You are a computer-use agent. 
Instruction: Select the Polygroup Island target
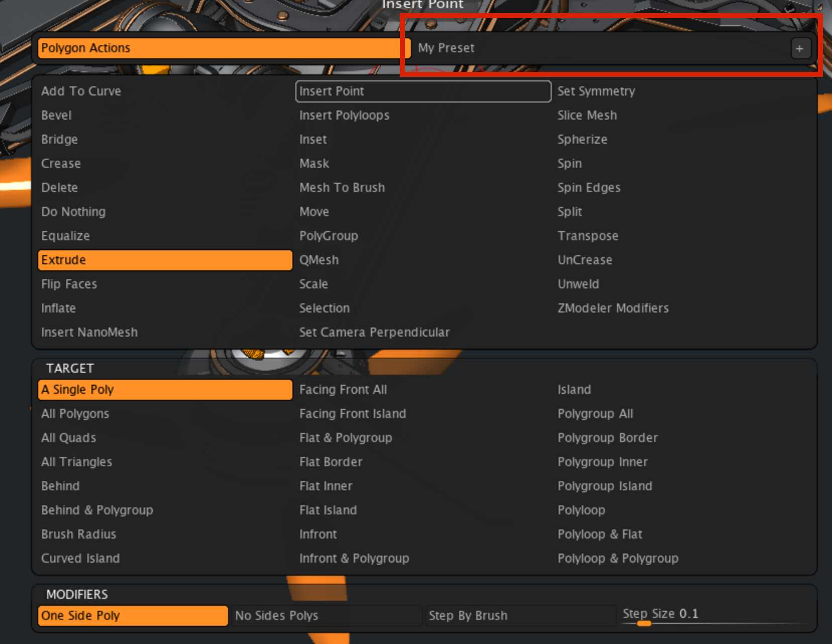coord(604,486)
